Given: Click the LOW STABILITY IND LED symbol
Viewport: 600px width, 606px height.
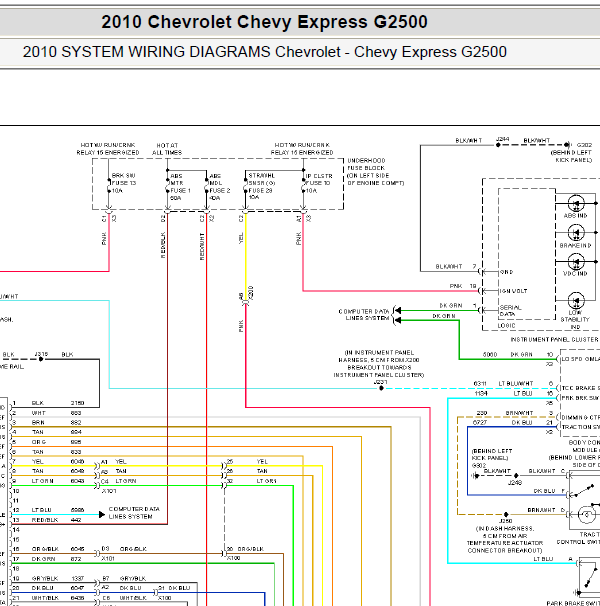Looking at the screenshot, I should tap(576, 301).
